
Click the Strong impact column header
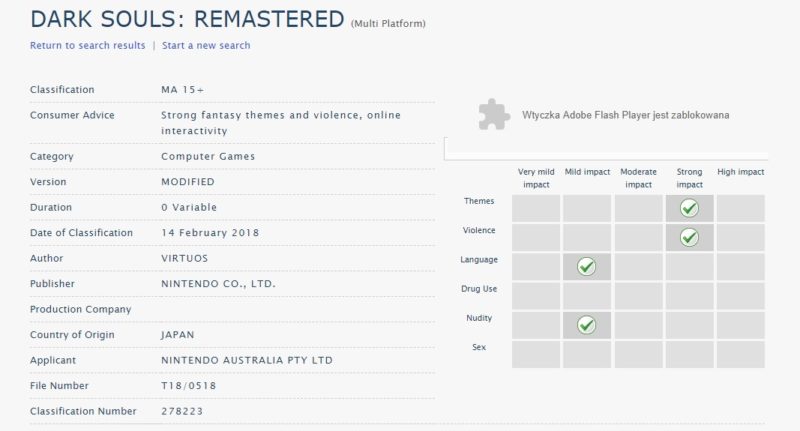(690, 178)
